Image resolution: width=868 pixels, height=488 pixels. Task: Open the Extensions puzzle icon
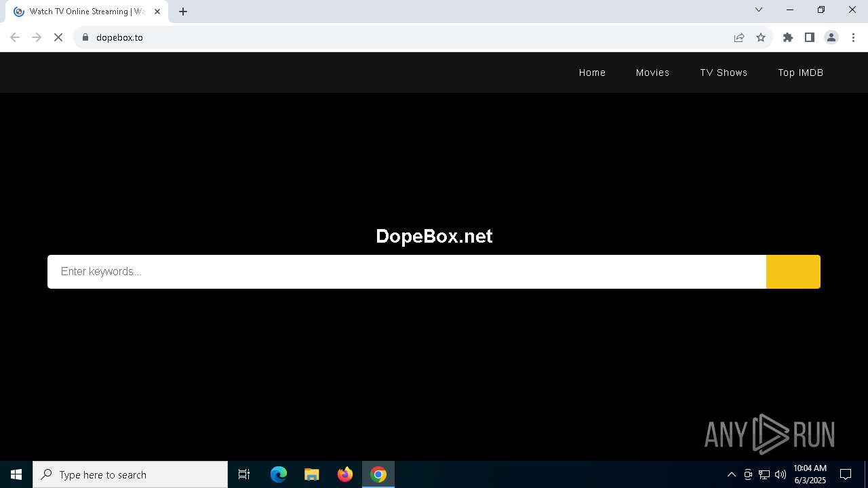788,37
